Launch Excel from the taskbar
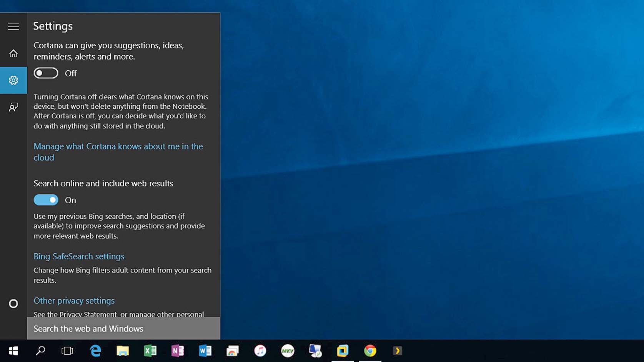644x362 pixels. (150, 351)
